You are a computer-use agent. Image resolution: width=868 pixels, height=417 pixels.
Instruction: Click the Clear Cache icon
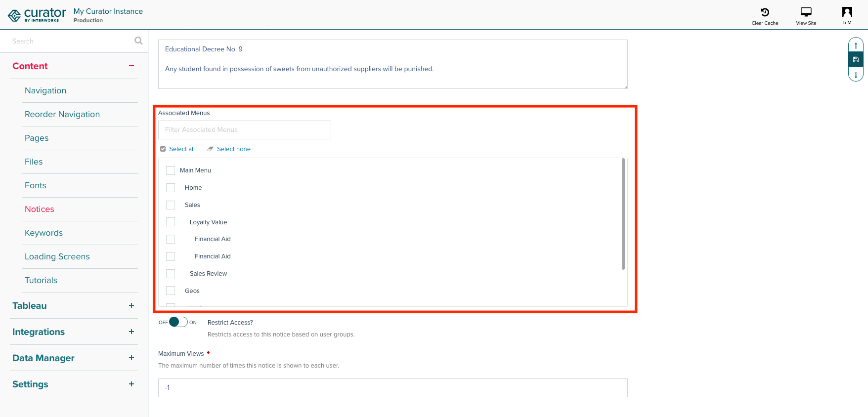765,12
